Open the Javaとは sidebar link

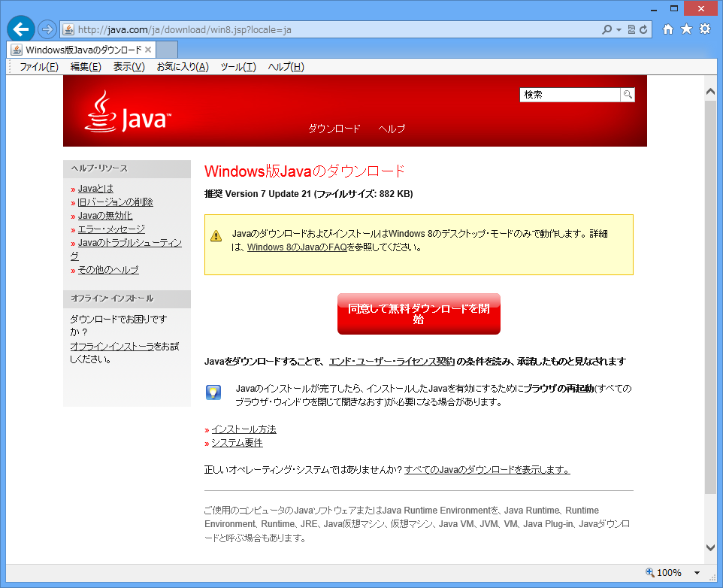click(95, 189)
